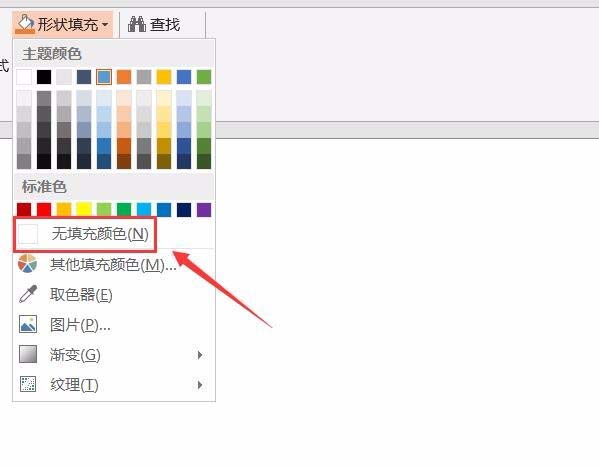This screenshot has height=469, width=599.
Task: Select blue standard color
Action: click(164, 210)
